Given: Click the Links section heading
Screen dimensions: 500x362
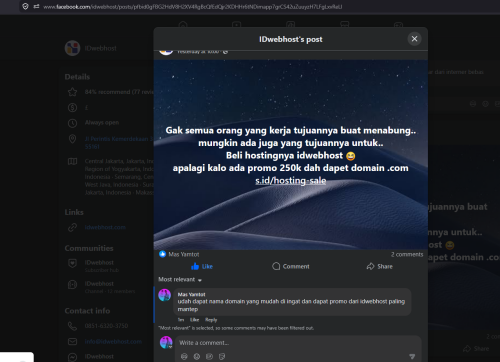Looking at the screenshot, I should (x=74, y=212).
